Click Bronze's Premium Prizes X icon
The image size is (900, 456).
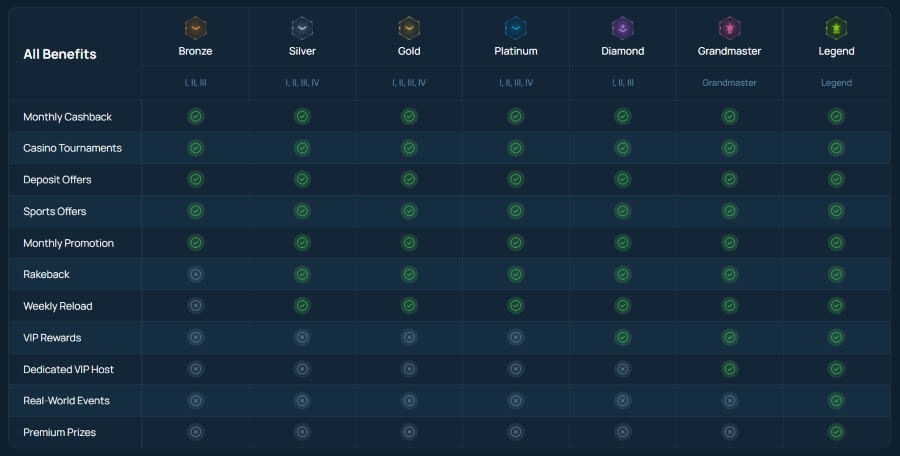(x=196, y=432)
